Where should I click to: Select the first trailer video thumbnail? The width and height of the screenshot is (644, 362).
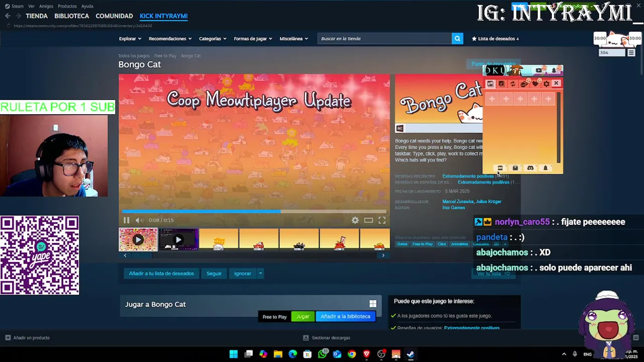pyautogui.click(x=138, y=240)
